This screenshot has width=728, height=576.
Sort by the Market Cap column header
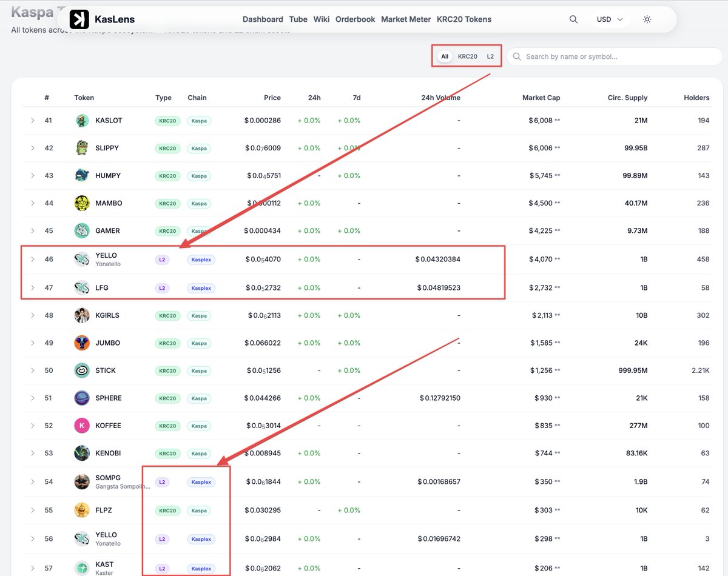541,98
